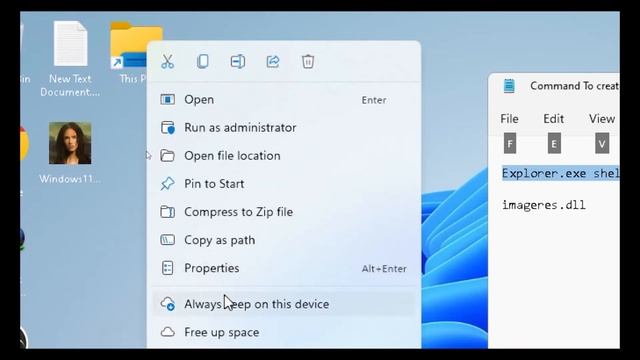Click the Share icon in context menu
Viewport: 640px width, 360px height.
273,62
